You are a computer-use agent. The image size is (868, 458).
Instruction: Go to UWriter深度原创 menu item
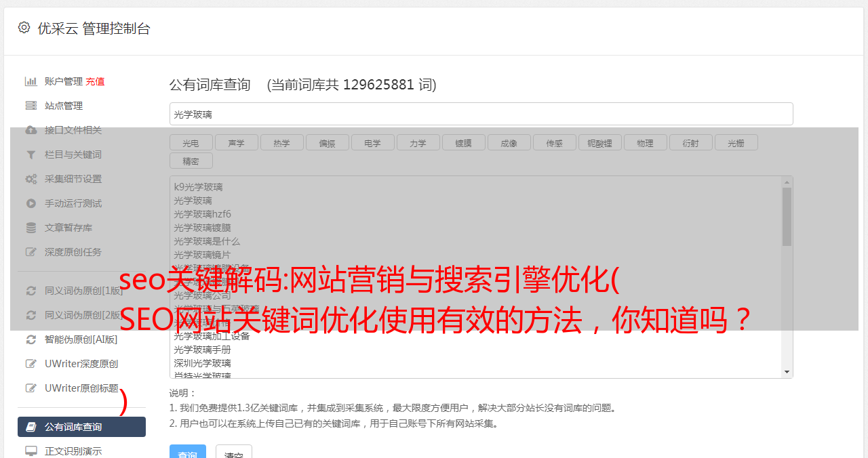81,364
